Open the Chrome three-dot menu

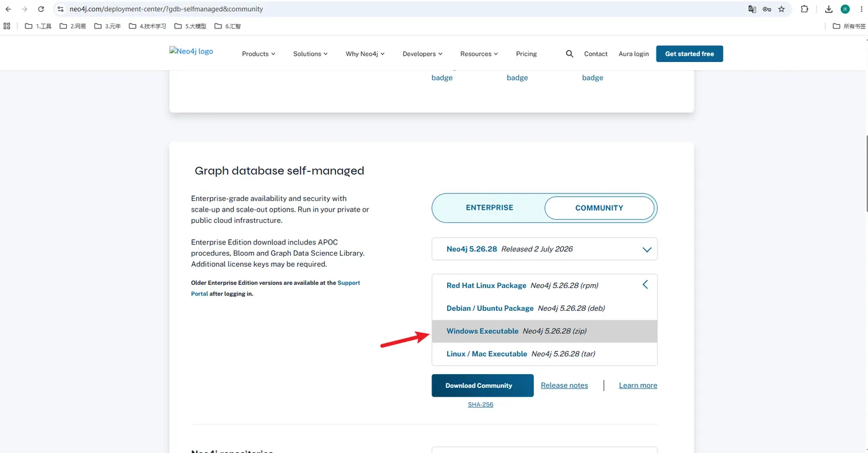(x=861, y=9)
